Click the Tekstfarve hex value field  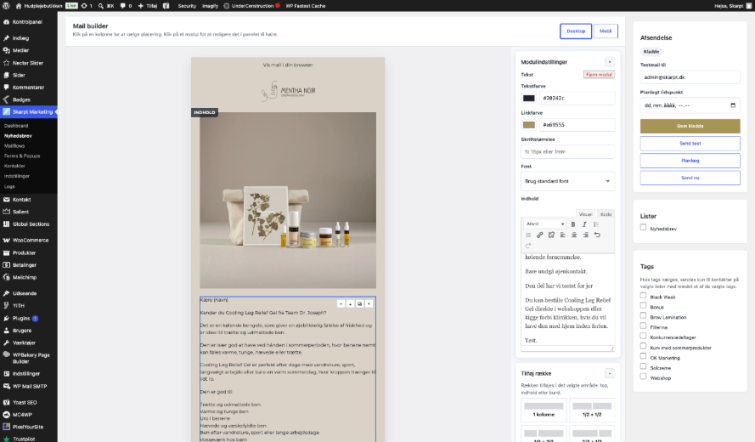tap(577, 98)
